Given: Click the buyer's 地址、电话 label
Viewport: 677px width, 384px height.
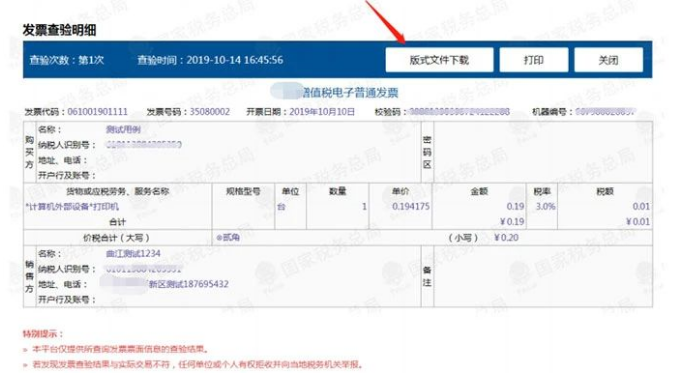Looking at the screenshot, I should click(63, 160).
